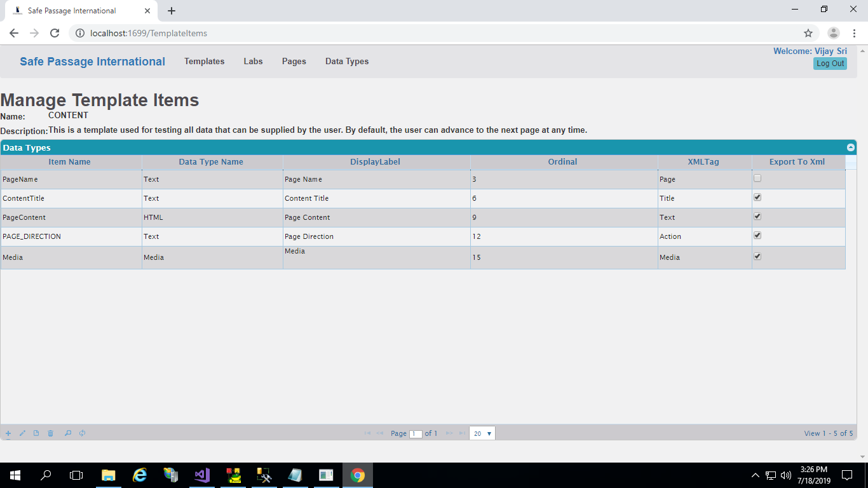Go to the last page of the grid
868x488 pixels.
pos(462,433)
